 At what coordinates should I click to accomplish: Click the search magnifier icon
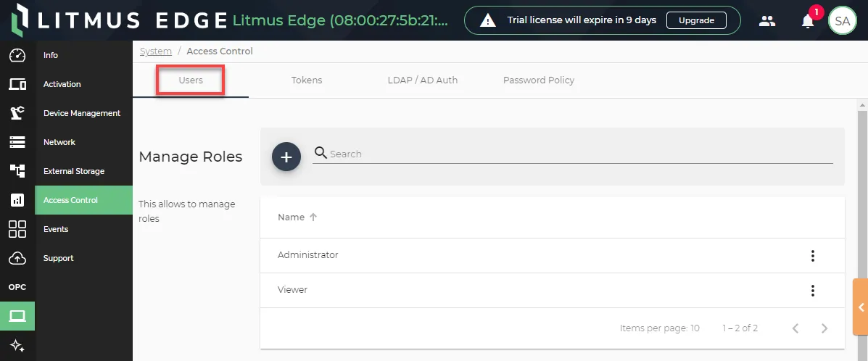click(x=321, y=153)
